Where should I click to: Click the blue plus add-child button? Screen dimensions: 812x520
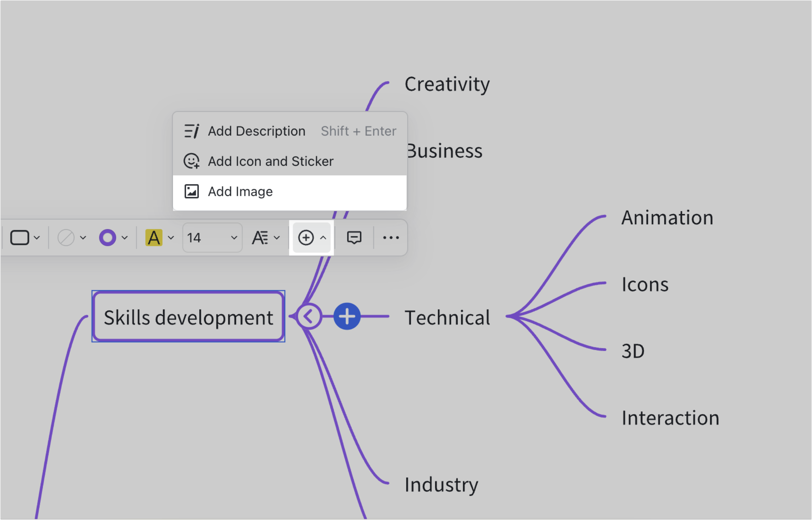(347, 316)
